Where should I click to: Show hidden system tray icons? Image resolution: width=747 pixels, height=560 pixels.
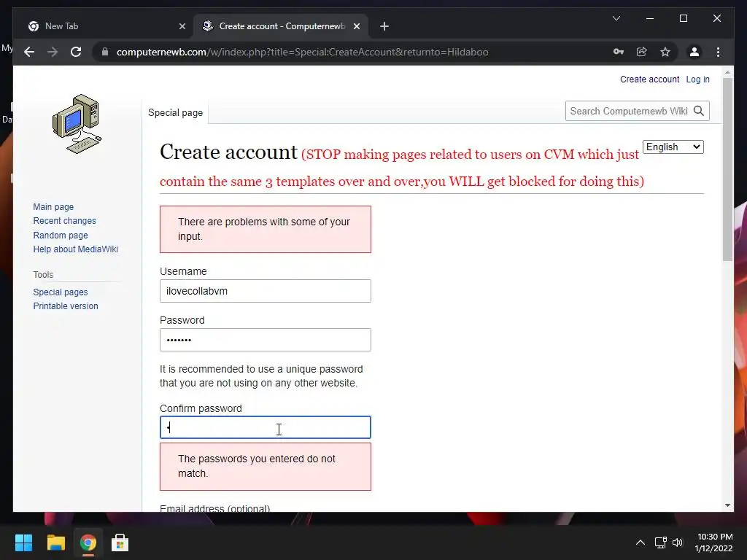click(x=640, y=542)
